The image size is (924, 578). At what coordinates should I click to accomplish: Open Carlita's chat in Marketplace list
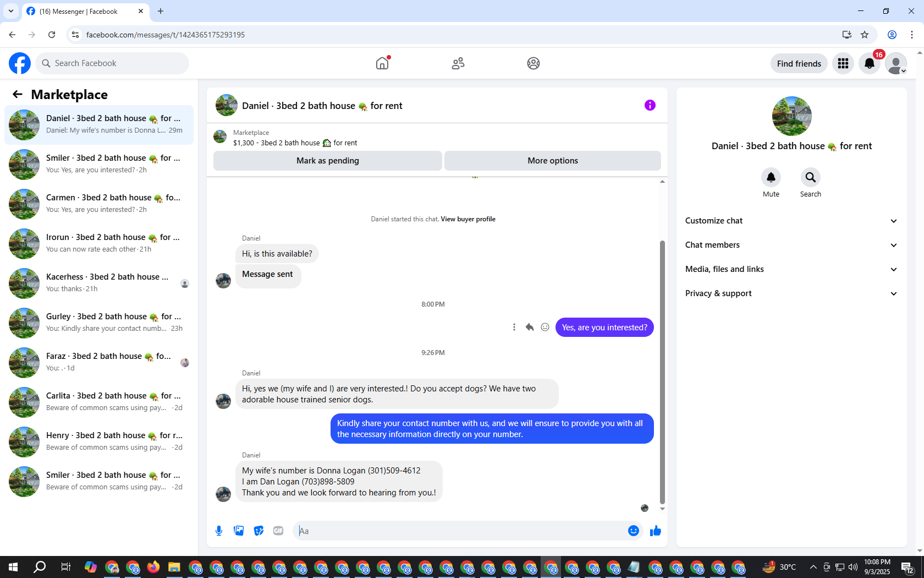99,402
